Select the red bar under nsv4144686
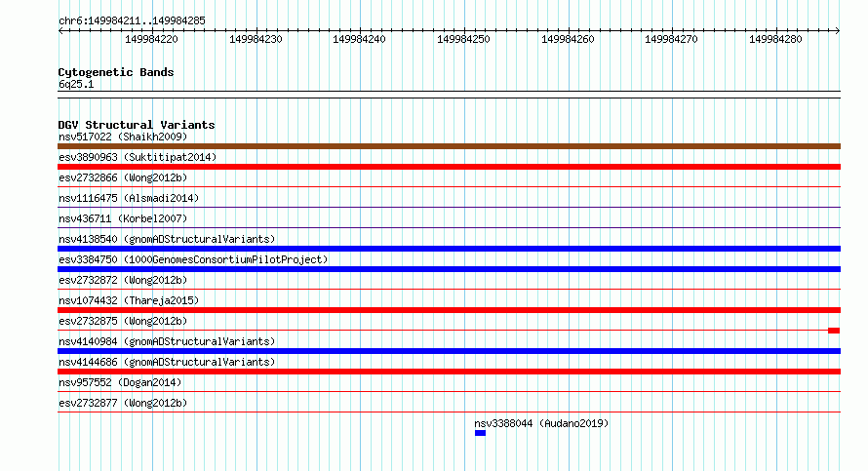This screenshot has width=868, height=471. pyautogui.click(x=449, y=372)
